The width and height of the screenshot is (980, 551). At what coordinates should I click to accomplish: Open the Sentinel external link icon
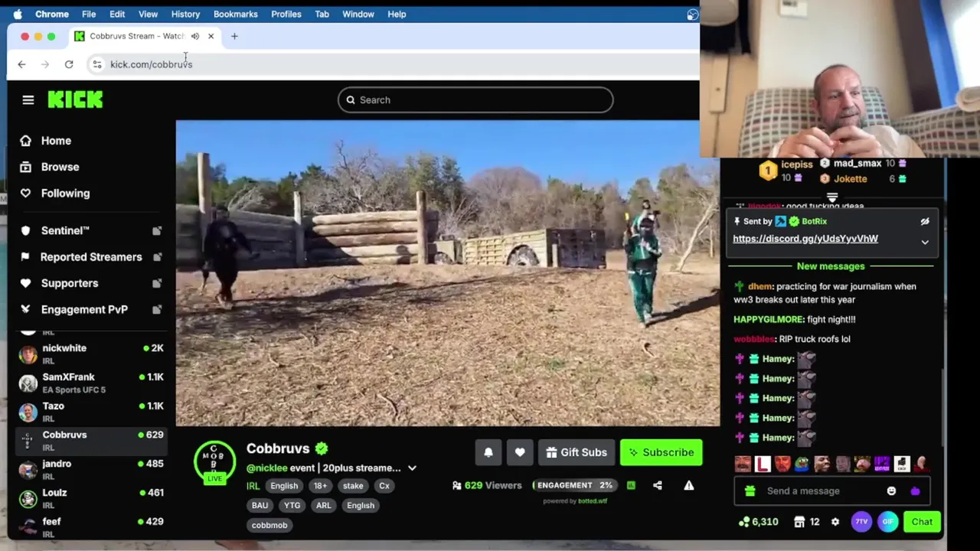157,231
